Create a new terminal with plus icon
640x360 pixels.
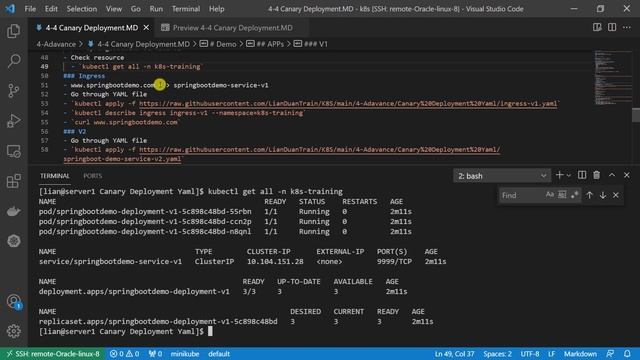pos(559,175)
